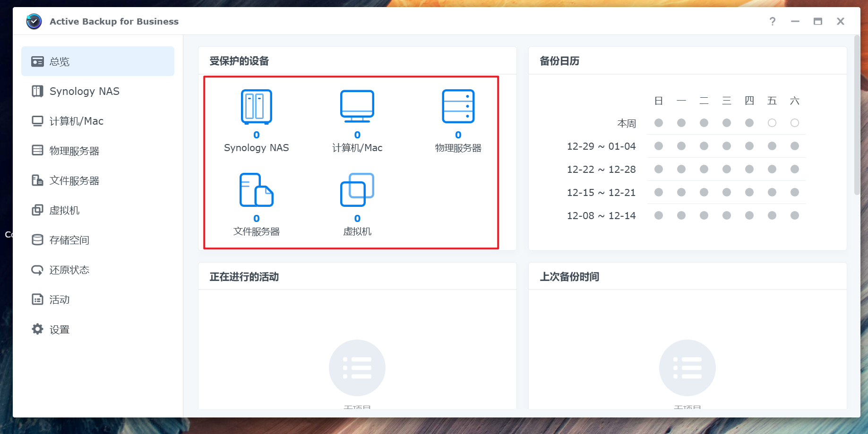Open 还原状态 sidebar section
The image size is (868, 434).
(x=98, y=270)
